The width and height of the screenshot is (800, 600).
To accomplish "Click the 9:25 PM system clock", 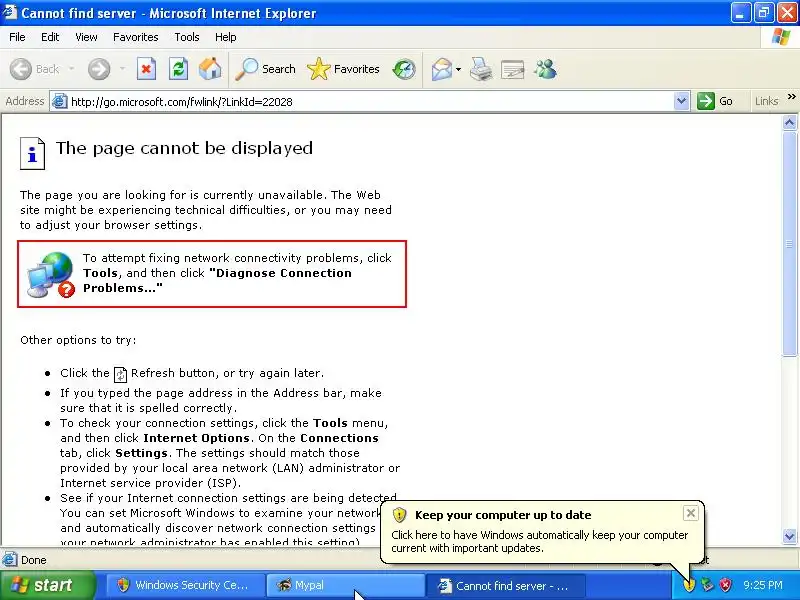I will pos(763,585).
